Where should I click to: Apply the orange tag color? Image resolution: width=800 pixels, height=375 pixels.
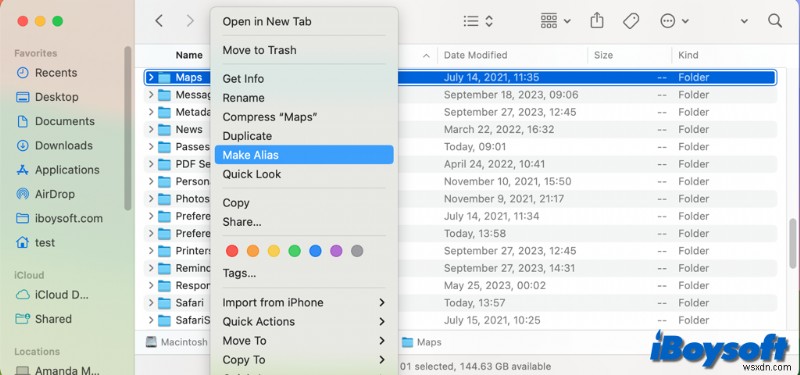[x=253, y=251]
